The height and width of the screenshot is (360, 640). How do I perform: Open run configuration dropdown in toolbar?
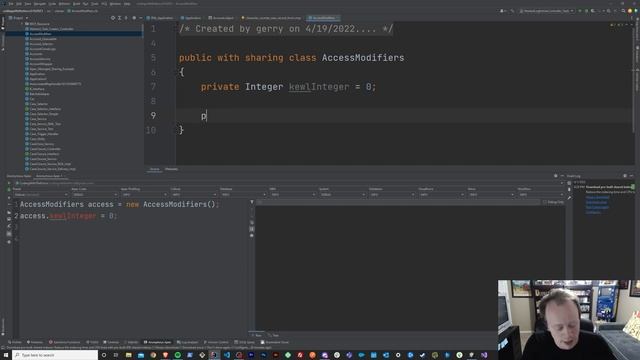547,11
